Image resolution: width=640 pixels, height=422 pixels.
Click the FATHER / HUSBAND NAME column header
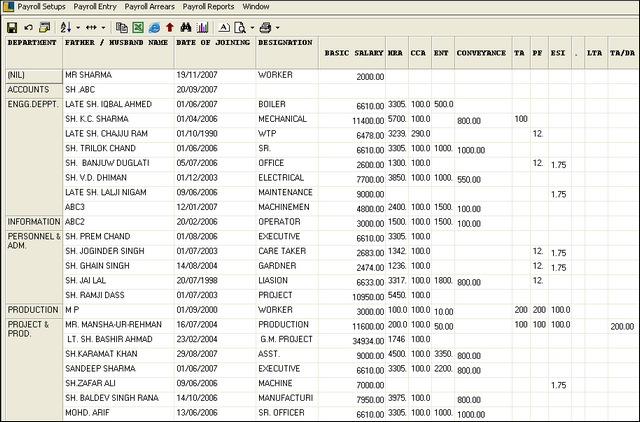[118, 53]
